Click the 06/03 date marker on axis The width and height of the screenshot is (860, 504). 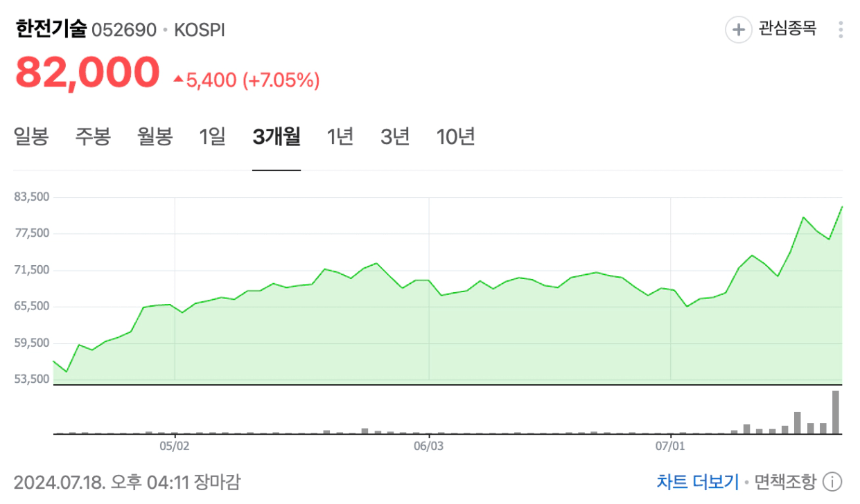coord(429,447)
